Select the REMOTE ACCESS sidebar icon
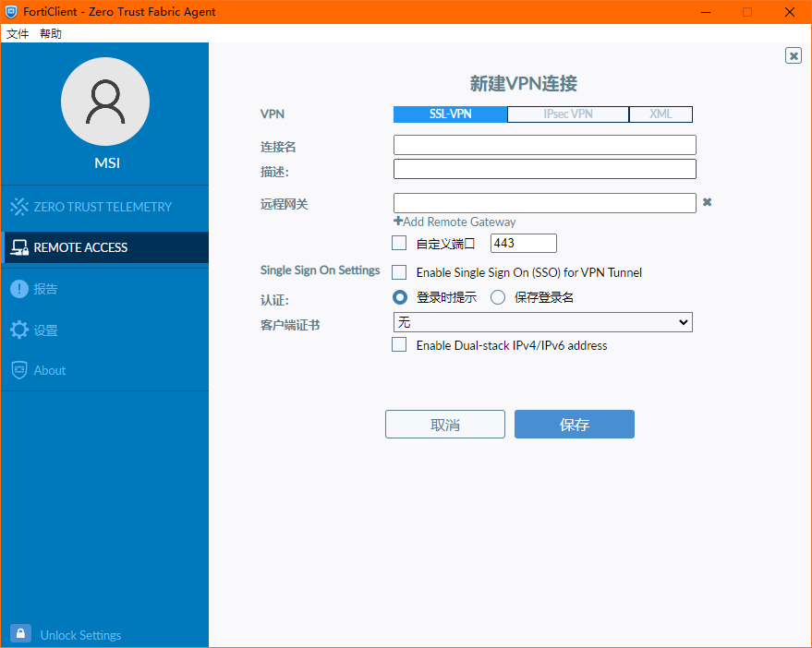This screenshot has height=648, width=812. pyautogui.click(x=18, y=247)
